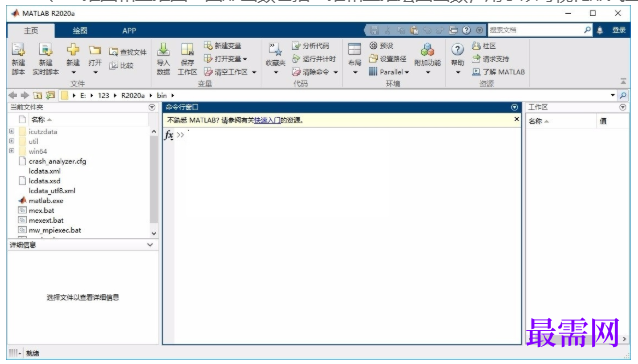Click the New Live Script icon
The width and height of the screenshot is (638, 364).
pyautogui.click(x=46, y=50)
